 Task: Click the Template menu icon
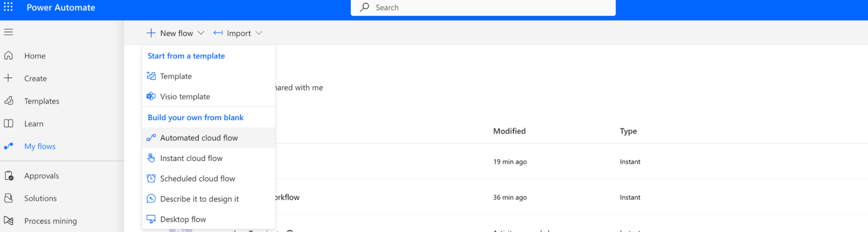point(151,76)
